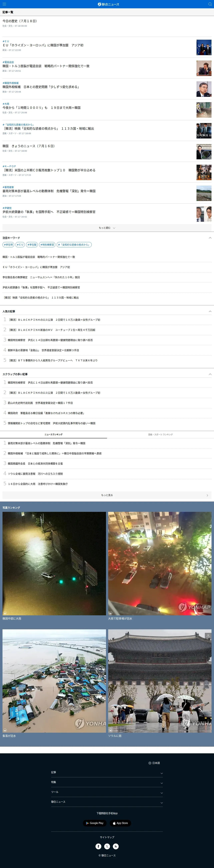This screenshot has height=868, width=214.
Task: Open 豪雨対策本部が最高レベル headline in article list
Action: (x=49, y=191)
